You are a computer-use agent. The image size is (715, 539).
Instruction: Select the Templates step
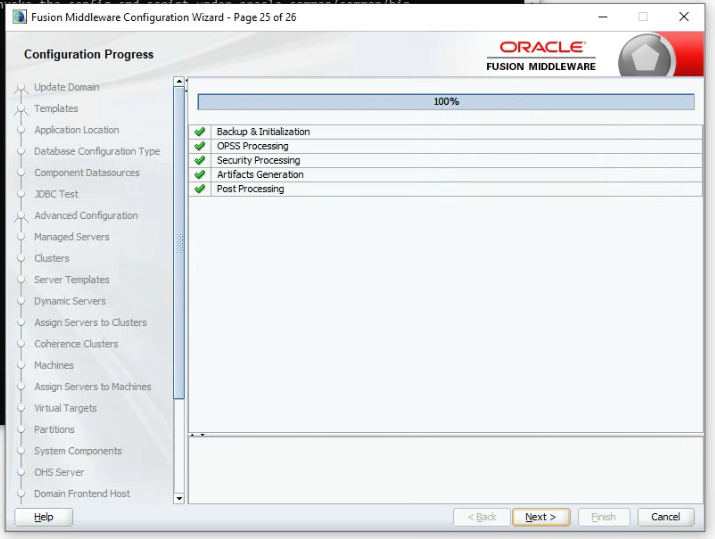(56, 109)
